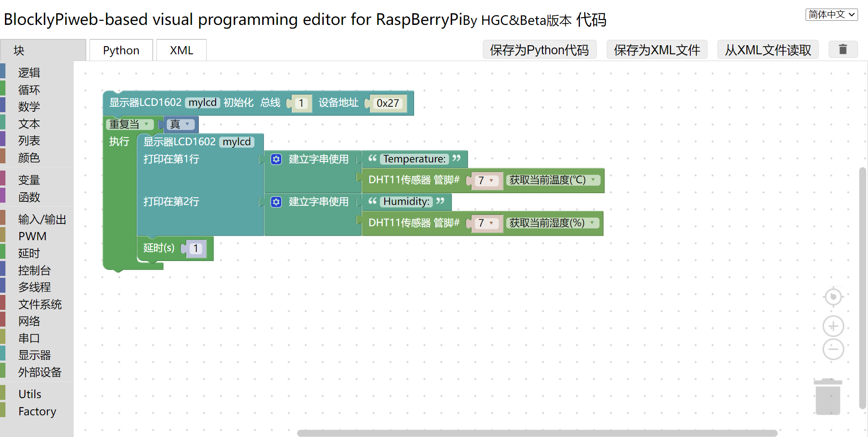
Task: Zoom out with the minus circle icon
Action: point(833,349)
